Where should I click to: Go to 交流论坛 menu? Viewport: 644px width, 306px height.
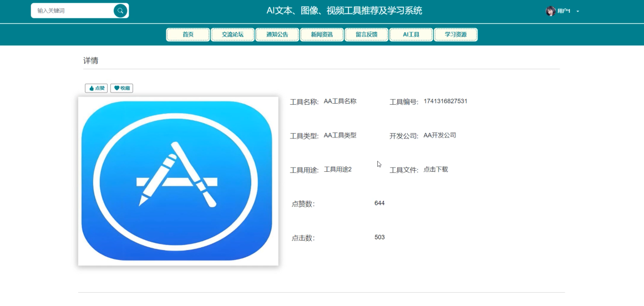(233, 35)
